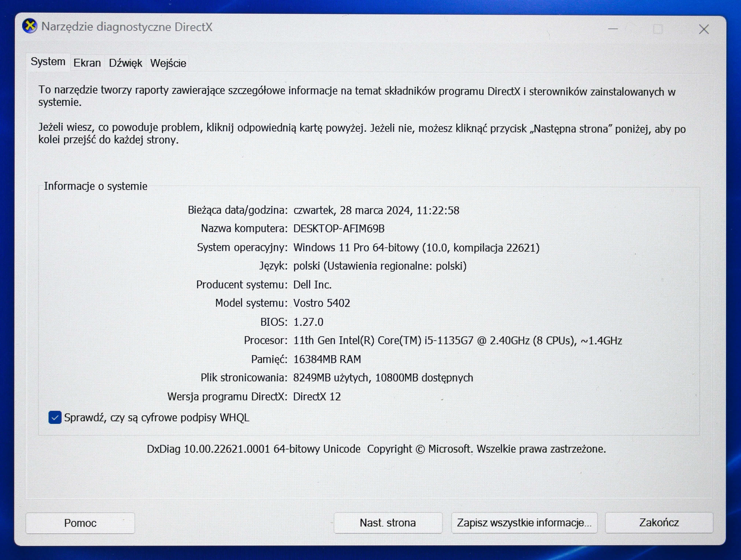
Task: Click the DirectX 12 version value
Action: [x=317, y=397]
